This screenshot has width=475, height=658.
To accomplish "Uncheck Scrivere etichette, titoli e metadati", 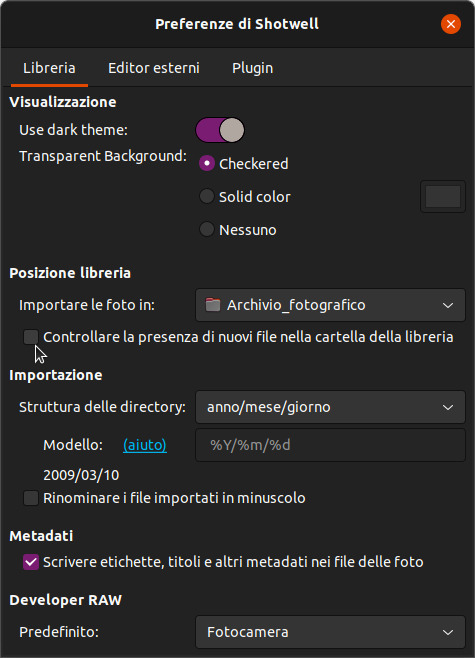I will [x=31, y=562].
